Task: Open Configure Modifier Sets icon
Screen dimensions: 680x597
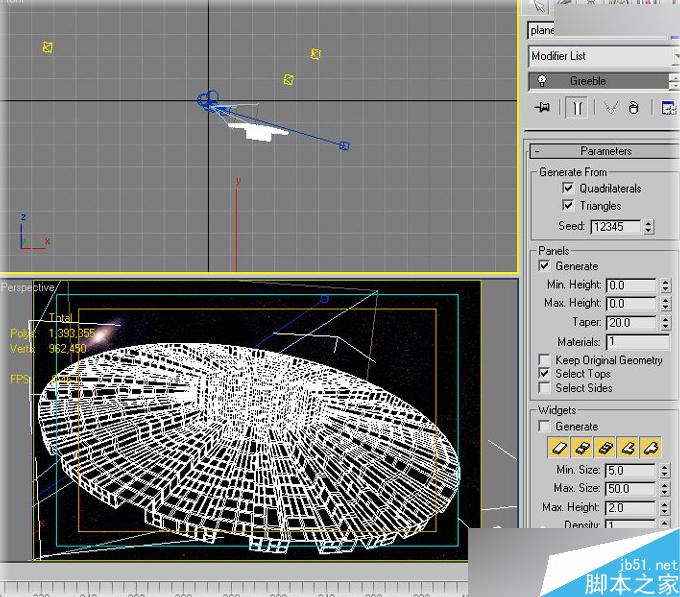Action: pyautogui.click(x=667, y=108)
